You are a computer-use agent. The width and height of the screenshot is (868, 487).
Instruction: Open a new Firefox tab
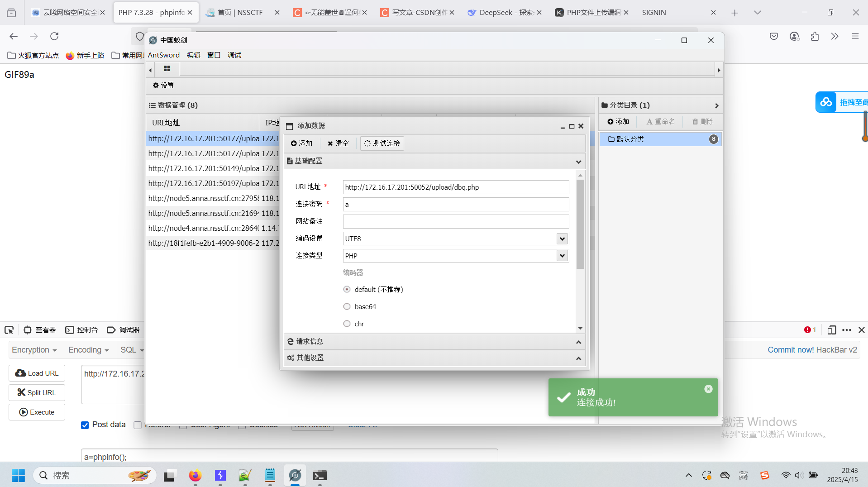click(735, 13)
